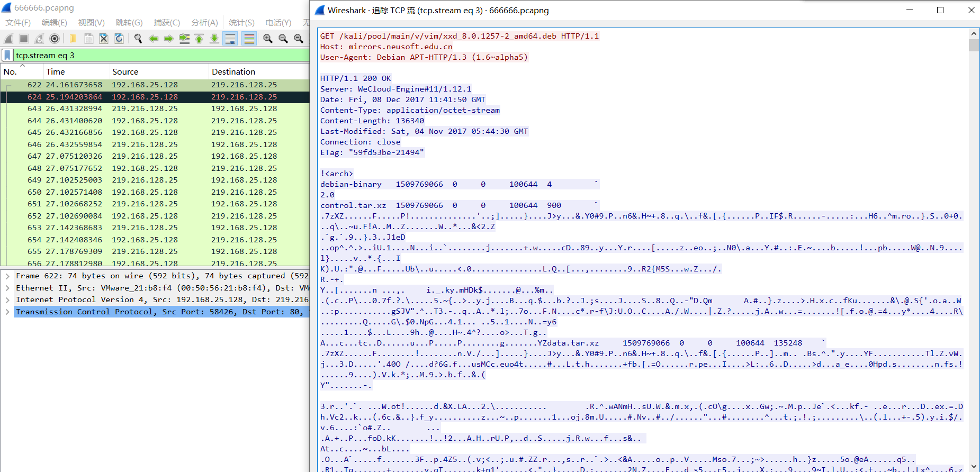
Task: Click the ETag header line
Action: tap(372, 152)
